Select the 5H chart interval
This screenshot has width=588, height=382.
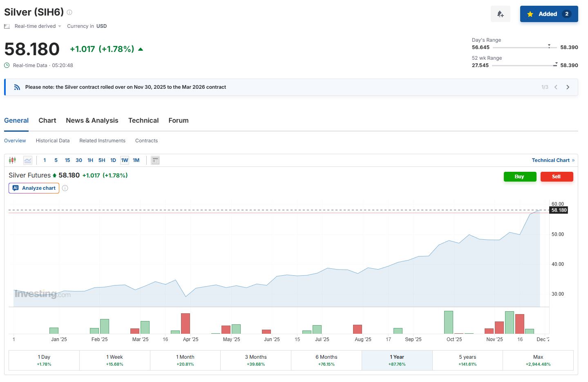(102, 160)
